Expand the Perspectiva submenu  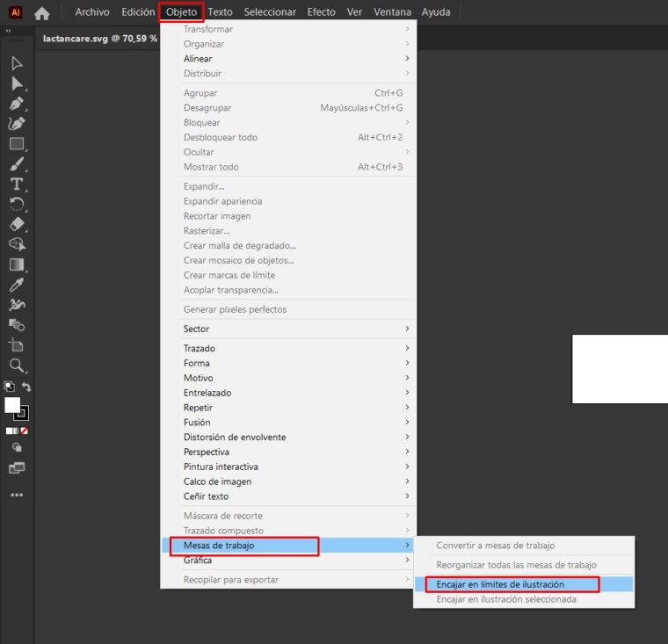point(288,452)
